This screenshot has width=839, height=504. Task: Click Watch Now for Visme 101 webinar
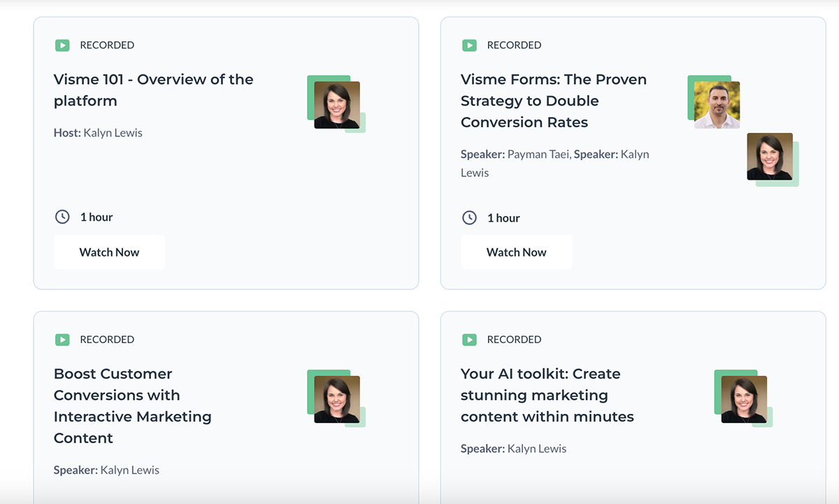point(109,252)
